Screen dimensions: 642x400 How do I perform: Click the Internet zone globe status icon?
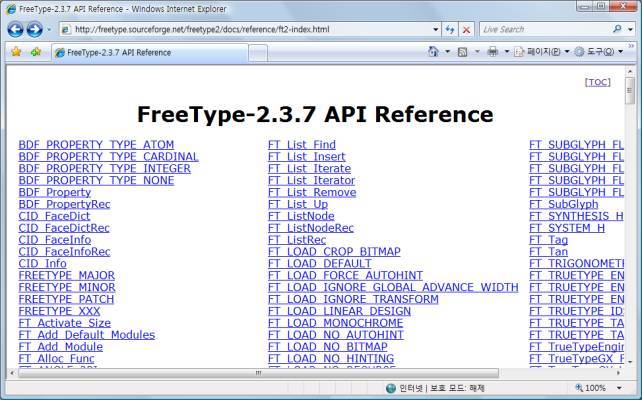[391, 388]
